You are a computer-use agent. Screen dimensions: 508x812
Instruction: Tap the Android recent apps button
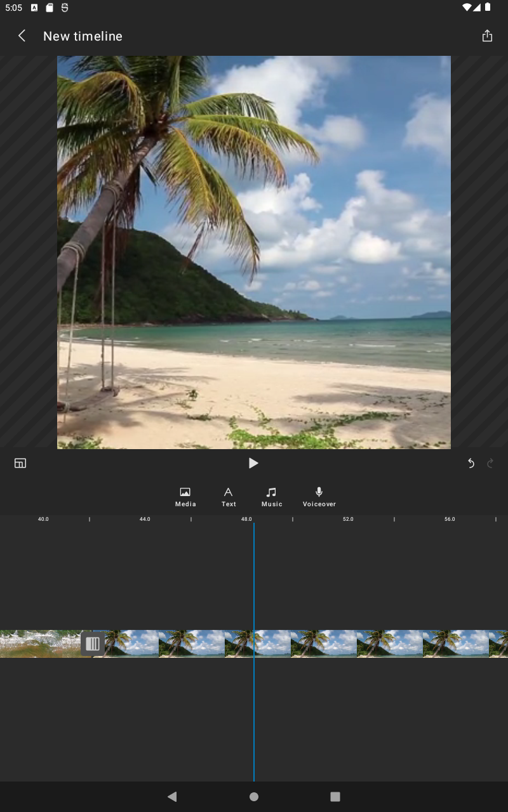(x=335, y=797)
